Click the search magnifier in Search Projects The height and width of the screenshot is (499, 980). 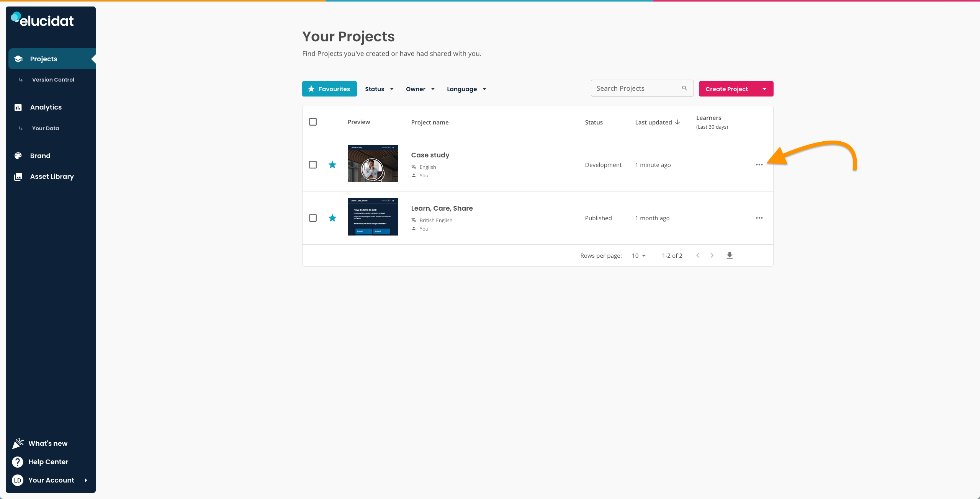click(685, 88)
